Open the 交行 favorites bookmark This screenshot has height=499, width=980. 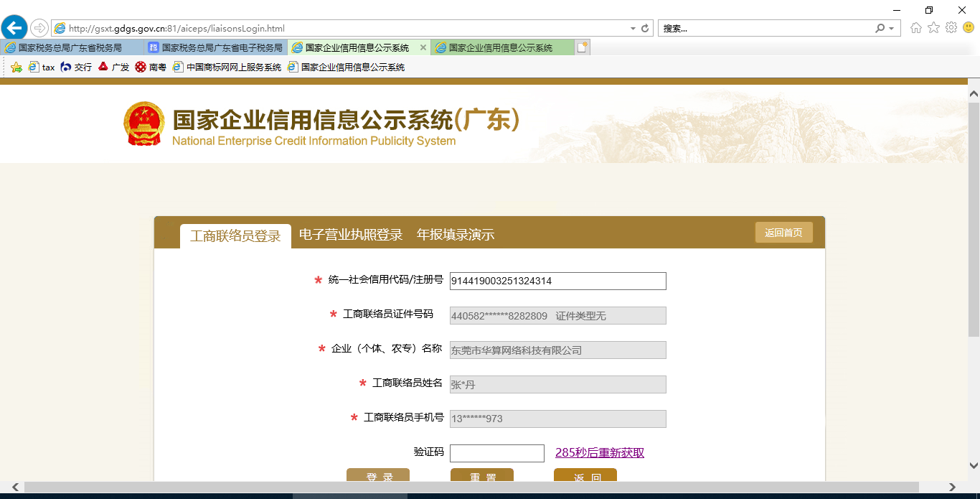click(76, 67)
